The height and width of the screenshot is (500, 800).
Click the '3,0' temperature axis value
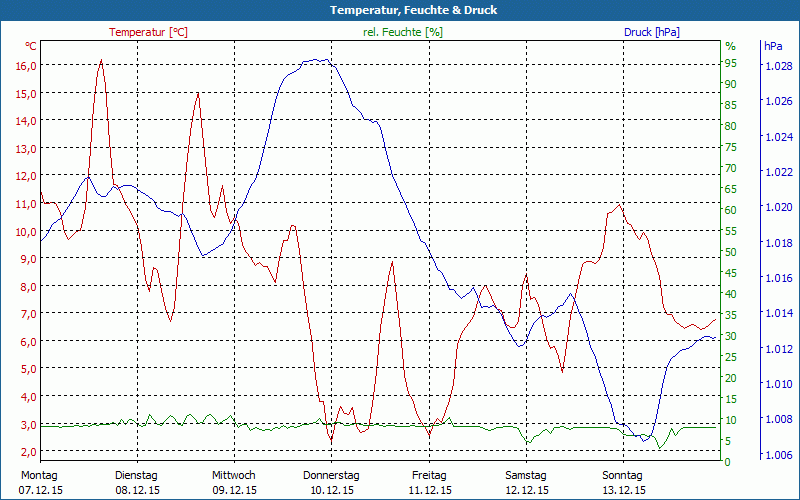(26, 425)
